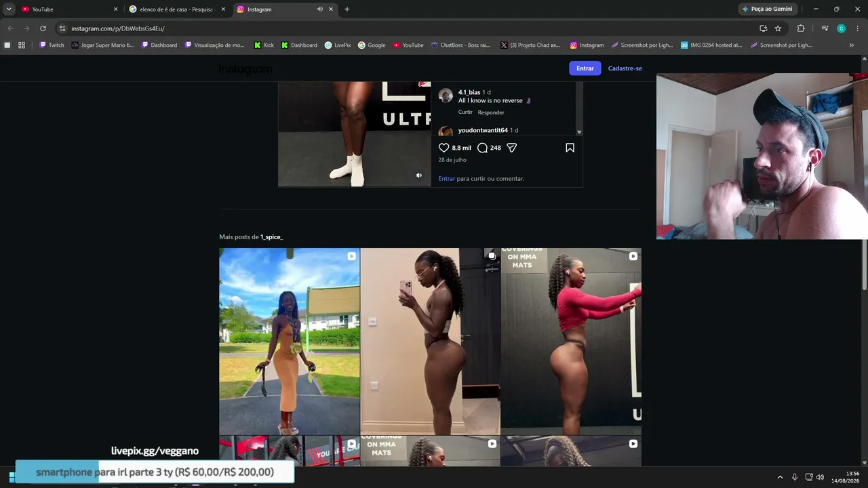Share the post with the paper plane icon
Viewport: 868px width, 488px height.
(x=512, y=148)
